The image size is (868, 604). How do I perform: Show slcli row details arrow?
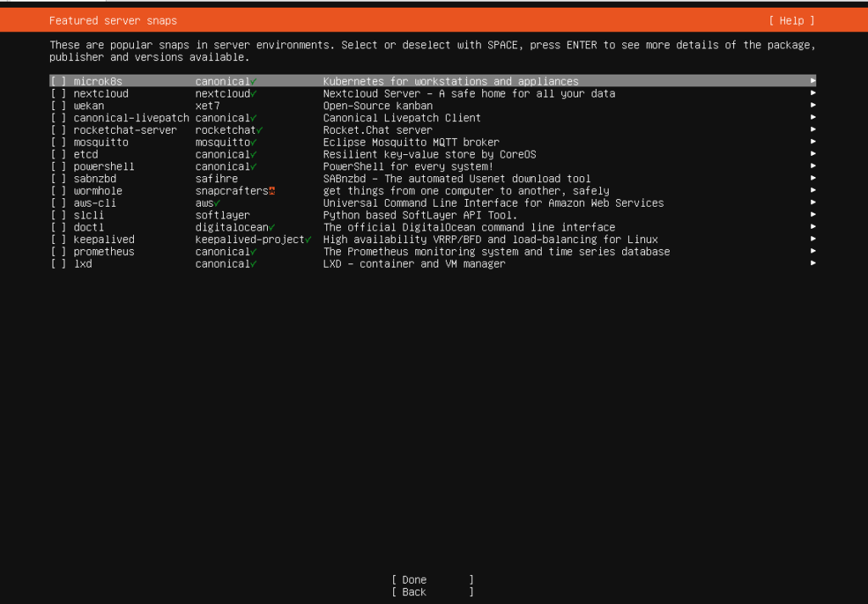[x=813, y=214]
